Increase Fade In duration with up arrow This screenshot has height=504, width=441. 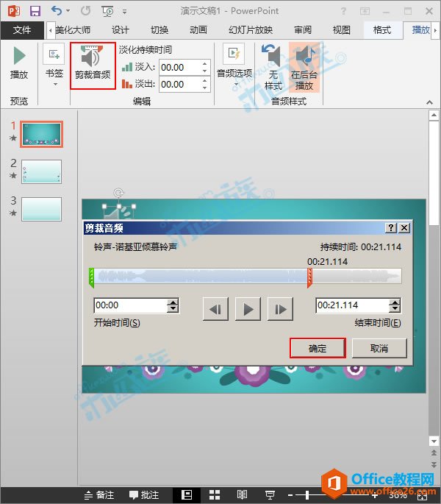(x=204, y=63)
